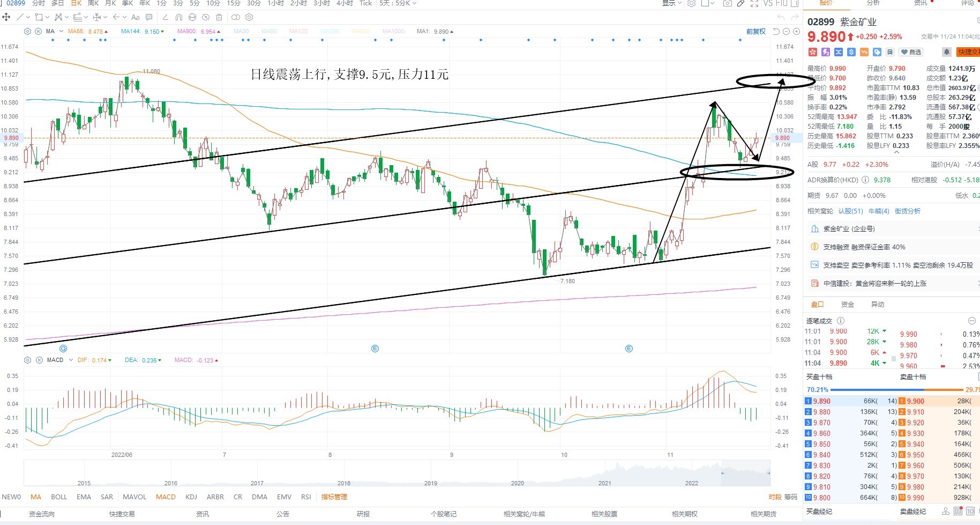Open the 5天:5分K period dropdown

(x=398, y=3)
